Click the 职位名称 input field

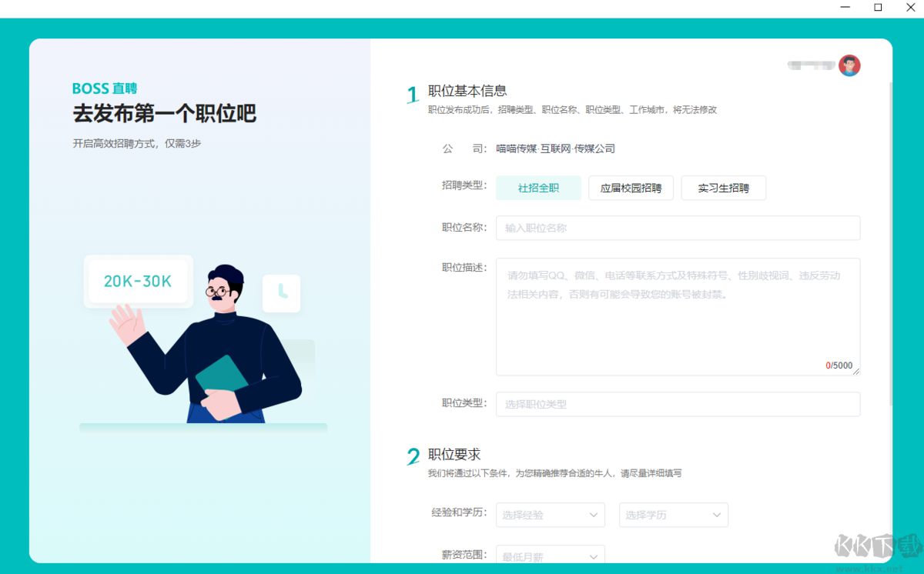click(x=678, y=228)
